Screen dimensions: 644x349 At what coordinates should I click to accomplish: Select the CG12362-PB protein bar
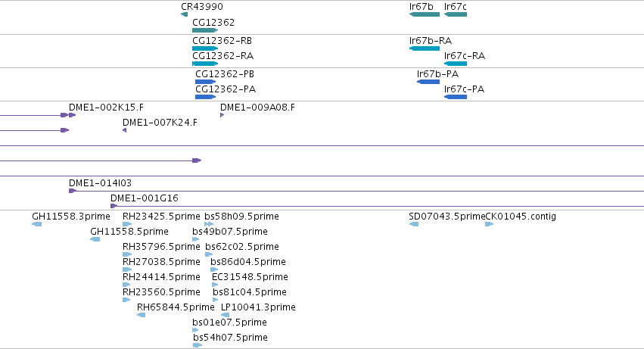pos(205,82)
